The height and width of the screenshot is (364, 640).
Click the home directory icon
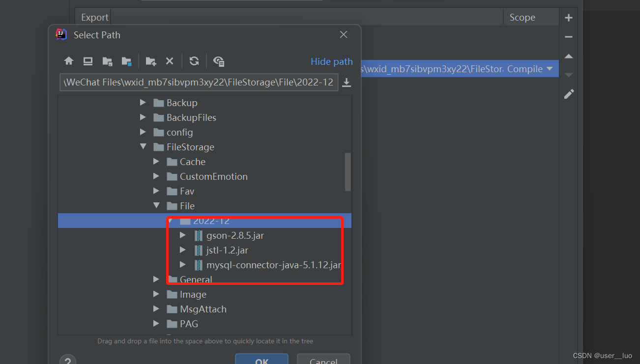[69, 60]
